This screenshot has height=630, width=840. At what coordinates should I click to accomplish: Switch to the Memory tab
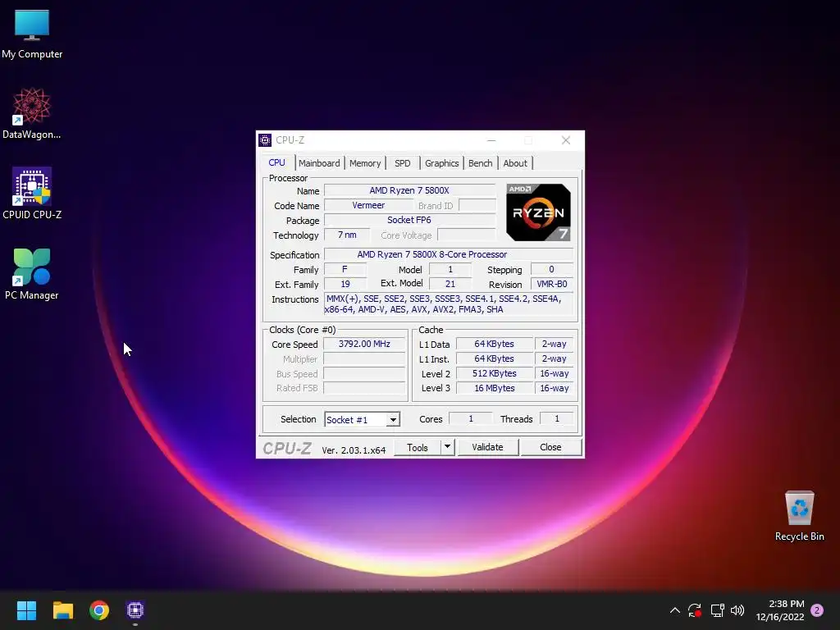[x=365, y=163]
